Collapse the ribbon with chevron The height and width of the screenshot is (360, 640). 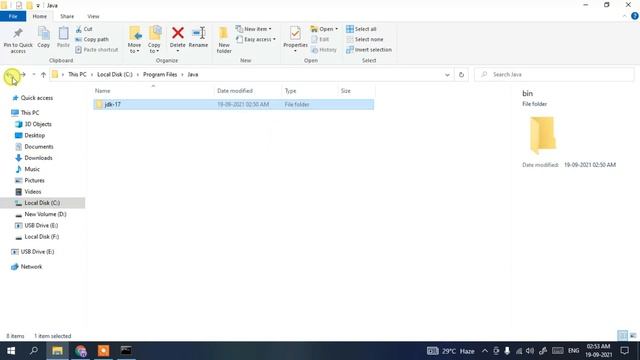tap(624, 16)
